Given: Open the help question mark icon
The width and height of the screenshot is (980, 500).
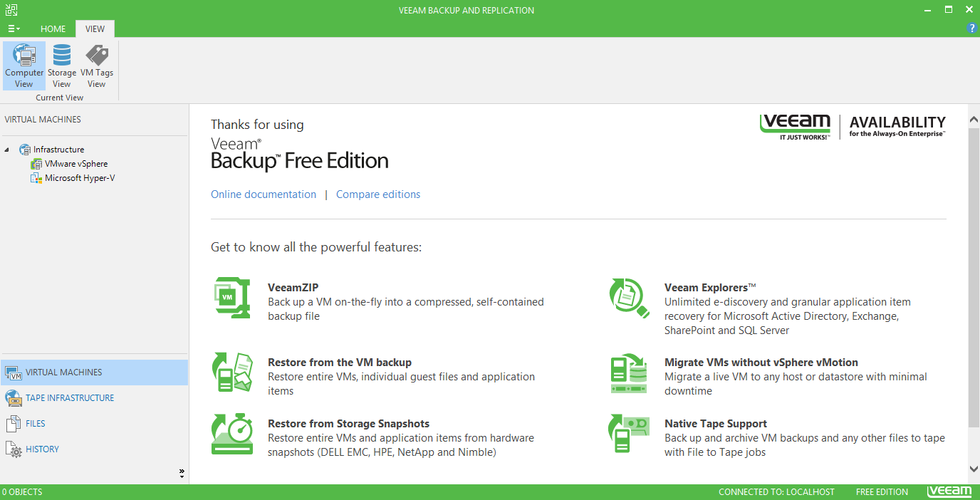Looking at the screenshot, I should 972,28.
